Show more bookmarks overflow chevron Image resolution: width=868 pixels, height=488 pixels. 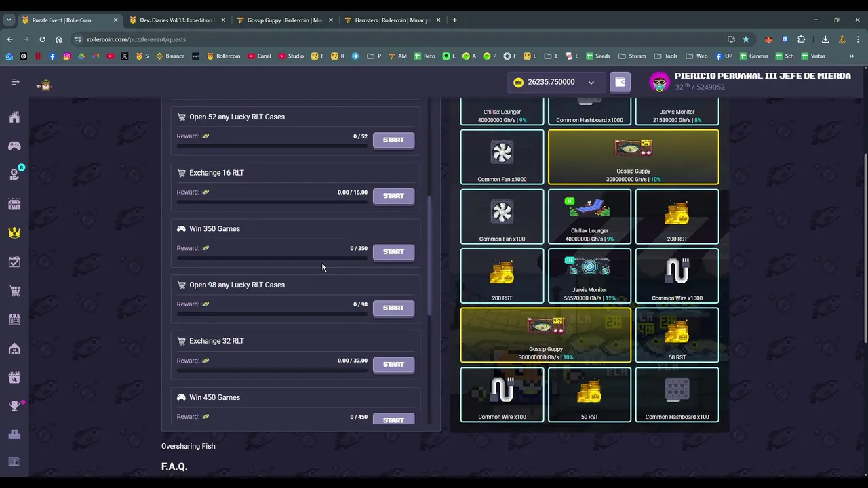[852, 56]
